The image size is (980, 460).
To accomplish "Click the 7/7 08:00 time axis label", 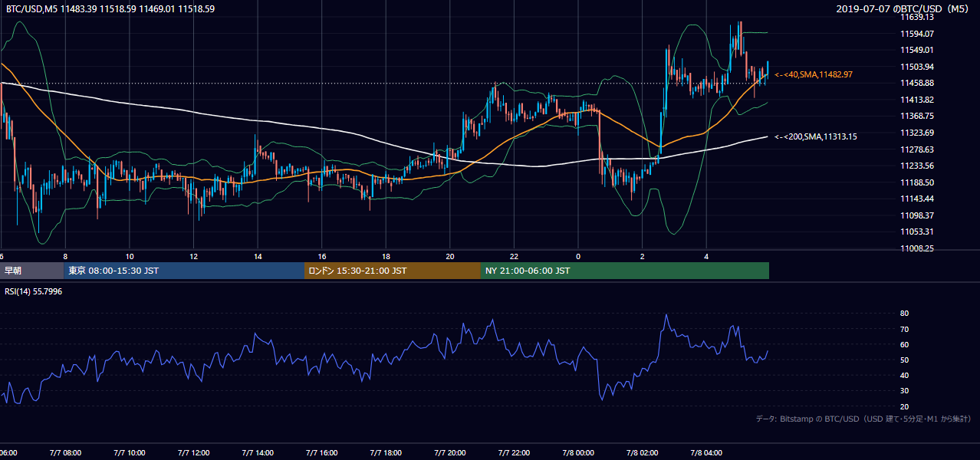I will click(x=65, y=453).
